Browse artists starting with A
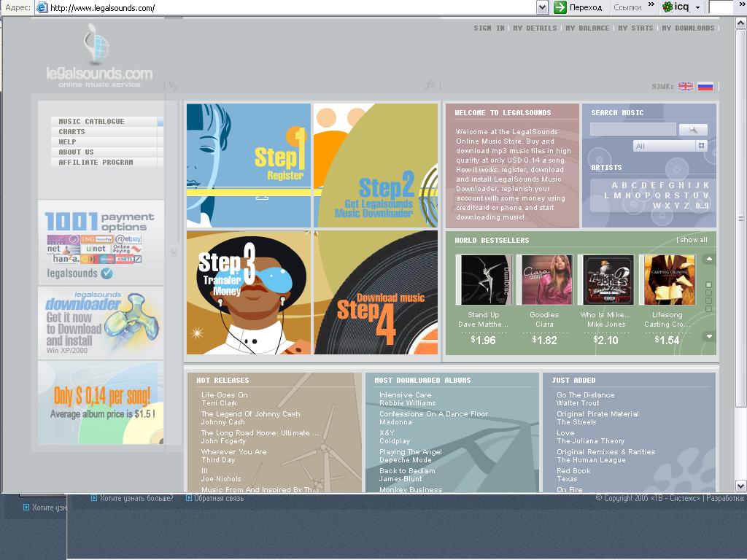The height and width of the screenshot is (560, 747). coord(614,185)
